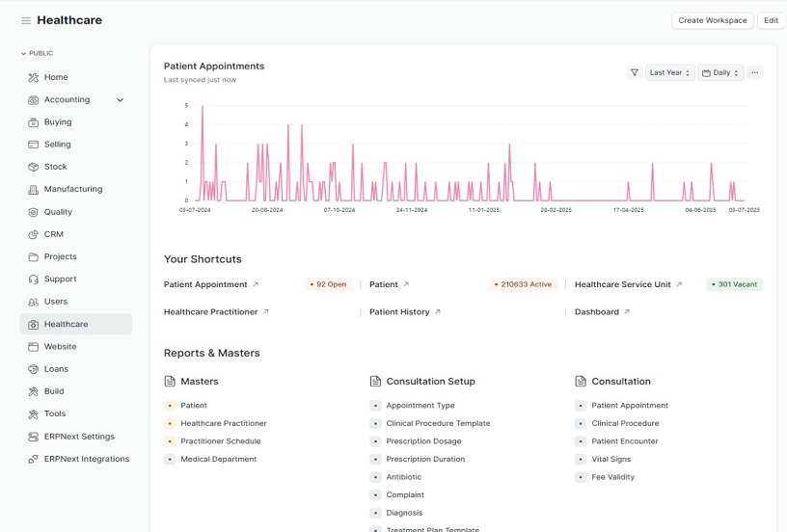Click the chart filter funnel icon

[x=634, y=72]
